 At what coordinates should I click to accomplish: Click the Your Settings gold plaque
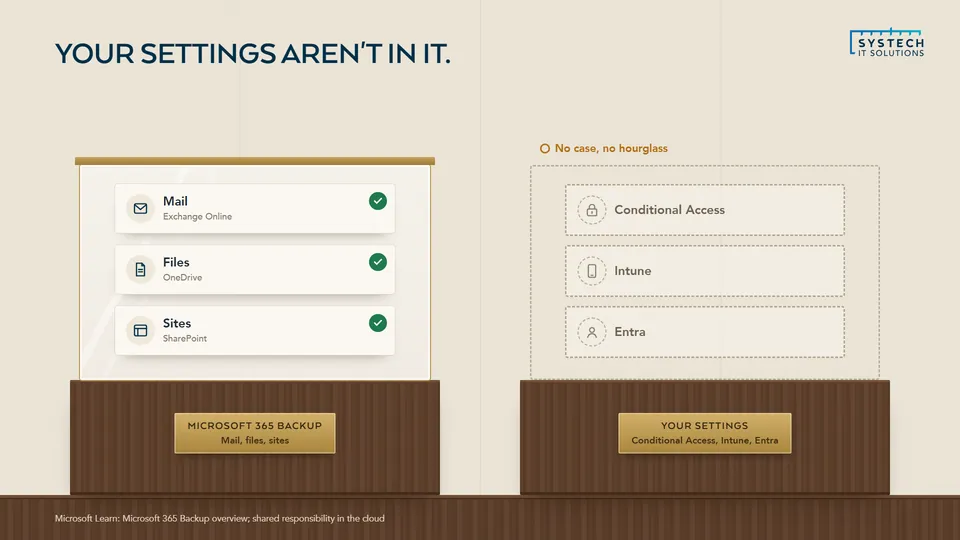point(705,433)
